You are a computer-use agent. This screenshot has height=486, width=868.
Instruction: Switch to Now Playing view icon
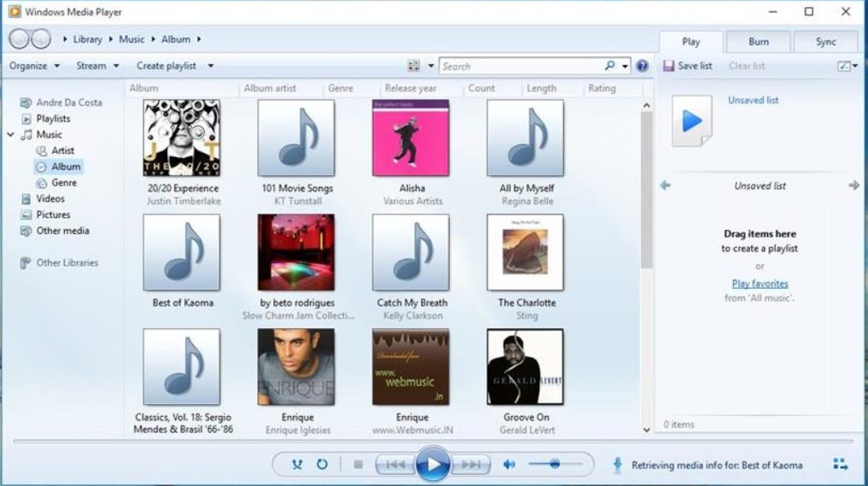(841, 465)
